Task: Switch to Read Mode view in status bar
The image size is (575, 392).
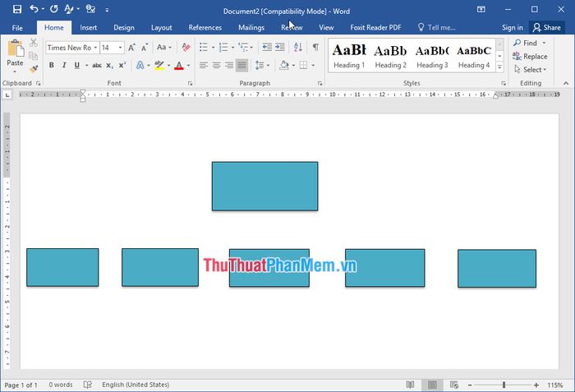Action: pos(410,385)
